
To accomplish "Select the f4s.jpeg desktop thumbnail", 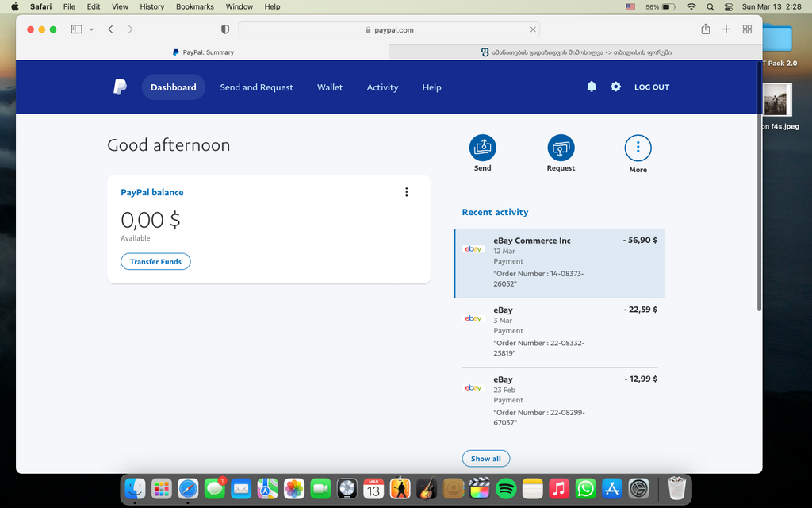I will coord(778,99).
